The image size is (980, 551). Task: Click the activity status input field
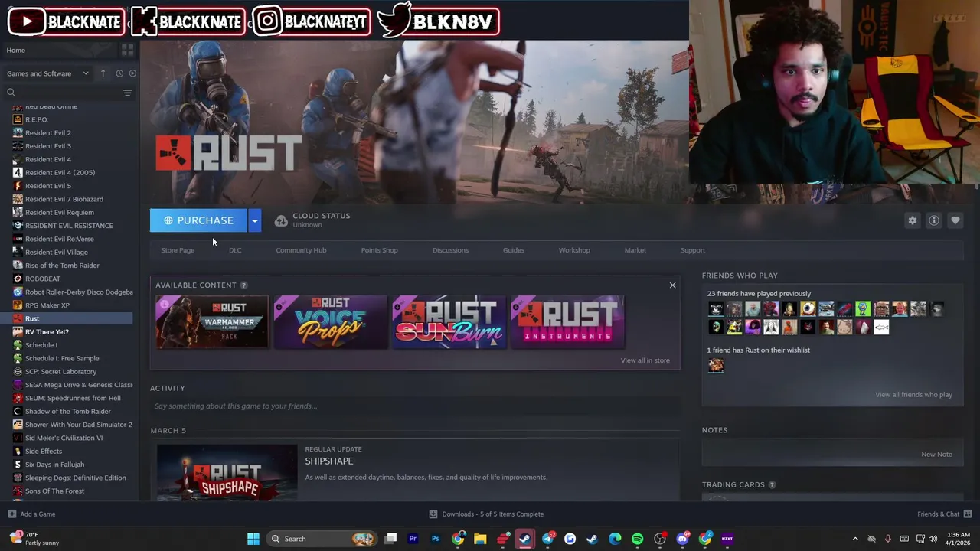415,406
